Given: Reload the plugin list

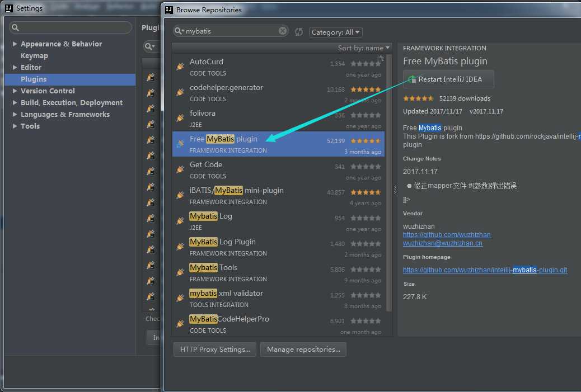Looking at the screenshot, I should point(299,32).
